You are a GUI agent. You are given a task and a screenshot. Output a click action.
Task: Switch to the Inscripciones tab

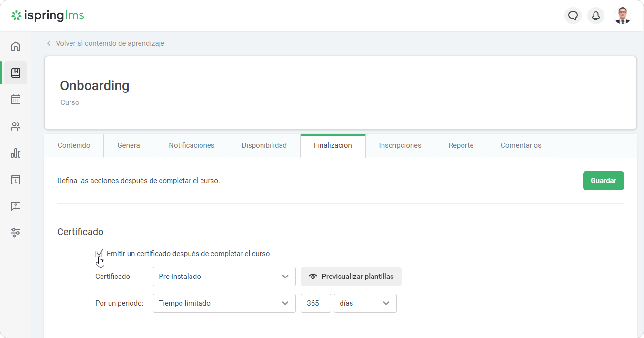(400, 146)
